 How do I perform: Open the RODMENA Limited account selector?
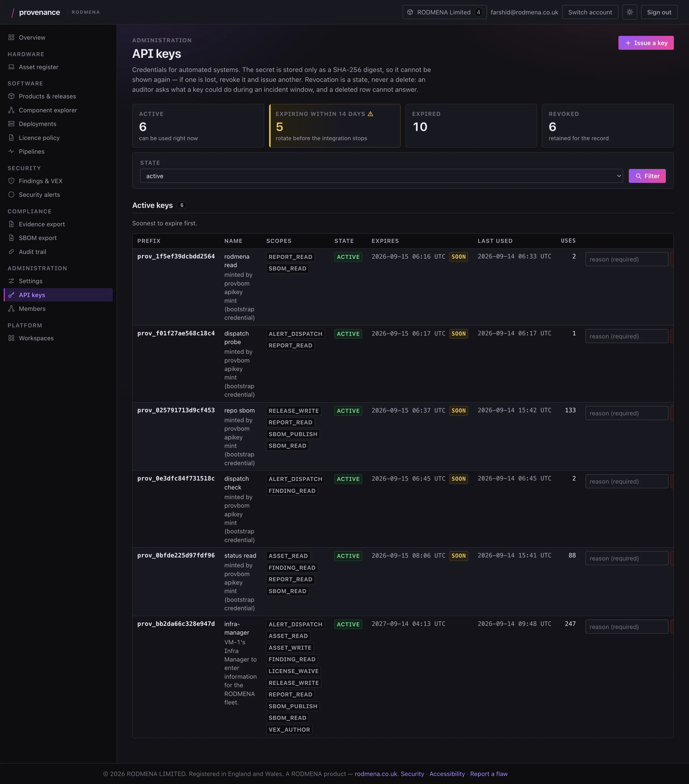click(444, 12)
